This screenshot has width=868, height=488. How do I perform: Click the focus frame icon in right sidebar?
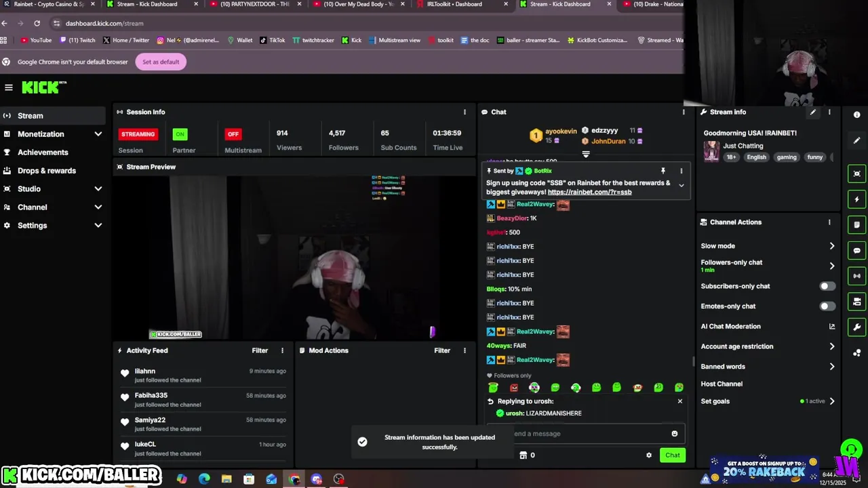857,174
